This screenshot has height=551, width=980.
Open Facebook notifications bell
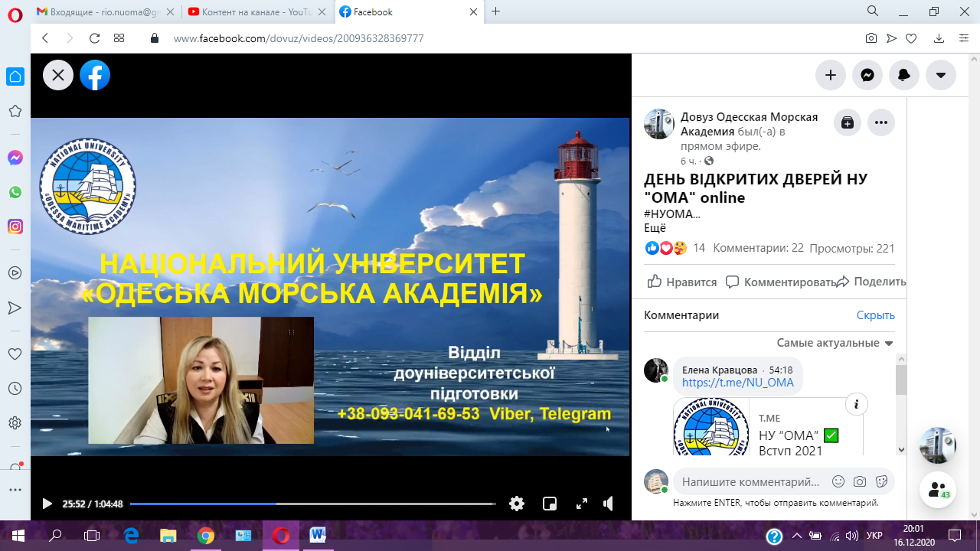[903, 75]
